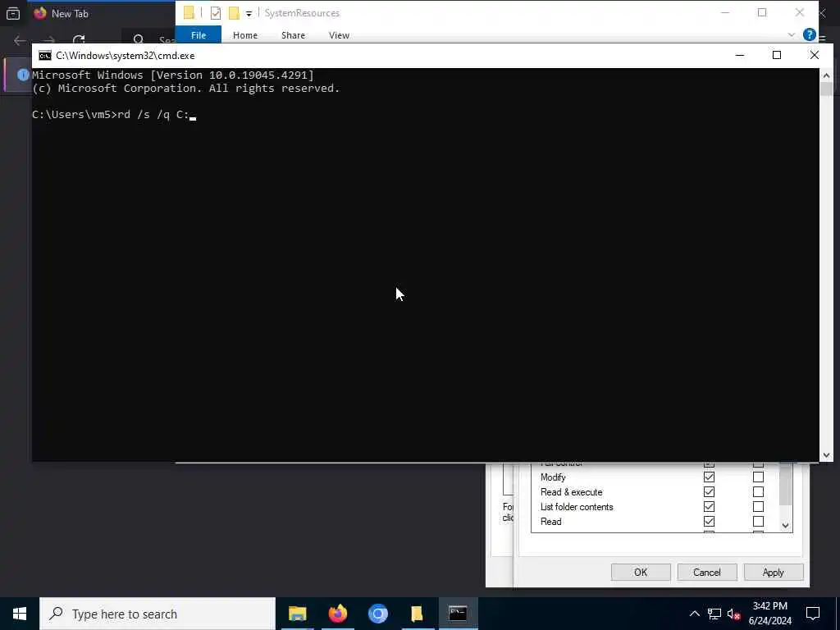840x630 pixels.
Task: Show hidden system tray icons
Action: pos(694,614)
